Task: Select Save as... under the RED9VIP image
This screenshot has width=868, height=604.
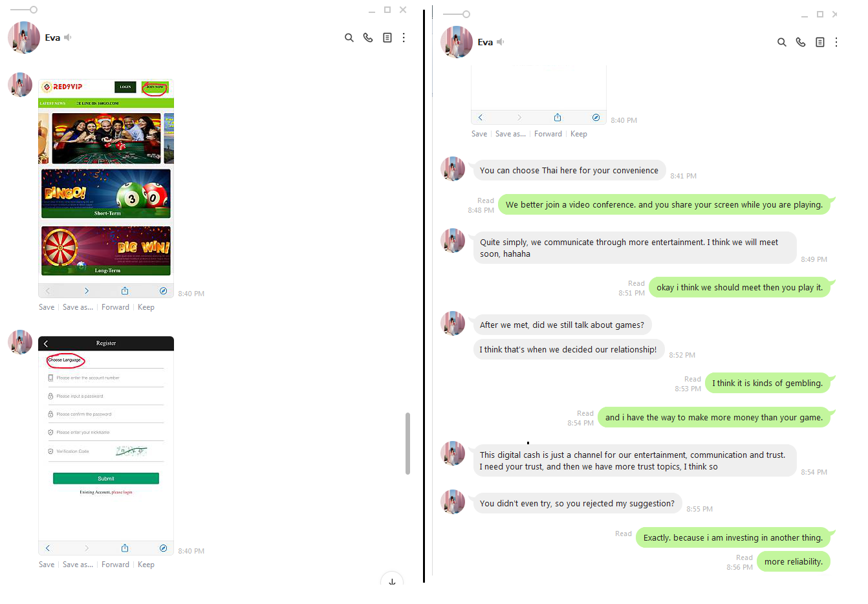Action: point(78,307)
